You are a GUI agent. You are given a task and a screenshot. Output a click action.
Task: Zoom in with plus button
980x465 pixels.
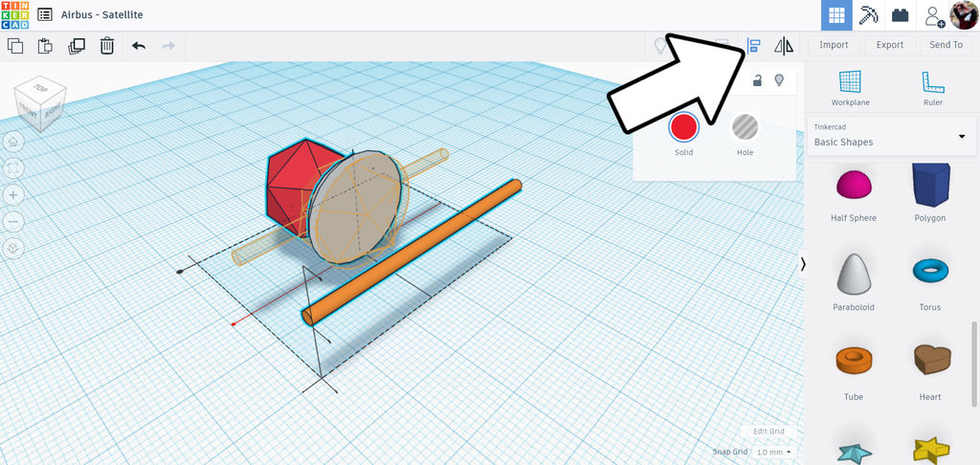click(13, 195)
